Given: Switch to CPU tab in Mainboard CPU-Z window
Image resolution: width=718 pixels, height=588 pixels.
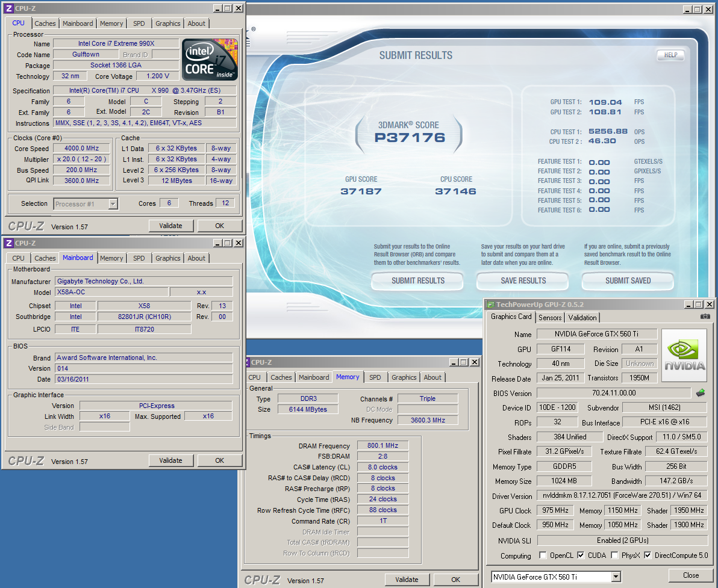Looking at the screenshot, I should tap(18, 258).
